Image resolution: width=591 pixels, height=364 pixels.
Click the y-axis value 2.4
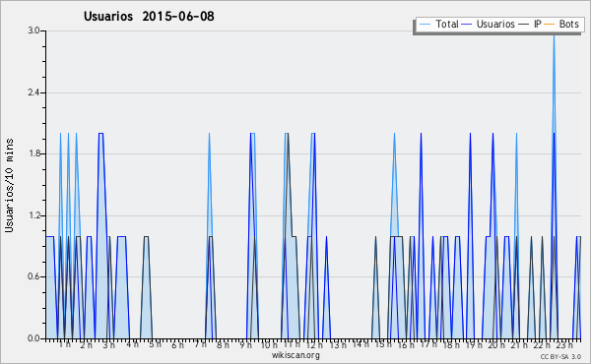point(33,92)
